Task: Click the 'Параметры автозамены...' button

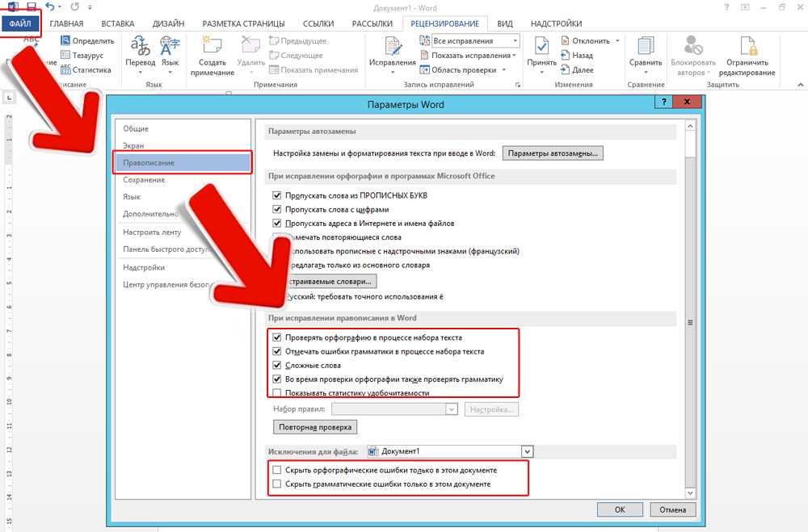Action: click(553, 153)
